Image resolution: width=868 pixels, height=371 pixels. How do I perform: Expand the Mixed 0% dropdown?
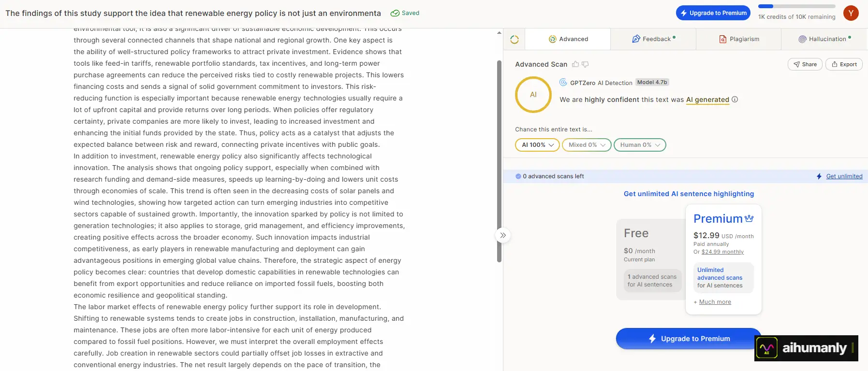click(x=587, y=145)
